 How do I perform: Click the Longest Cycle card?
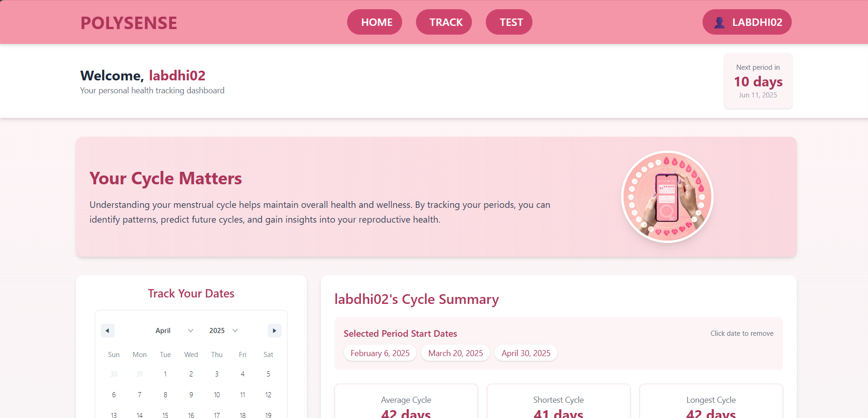(711, 401)
